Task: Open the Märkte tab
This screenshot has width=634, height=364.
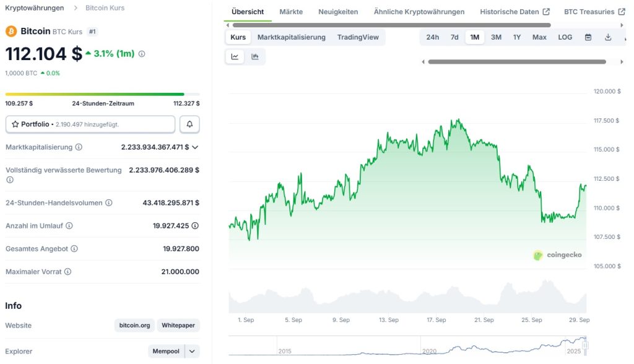Action: 291,12
